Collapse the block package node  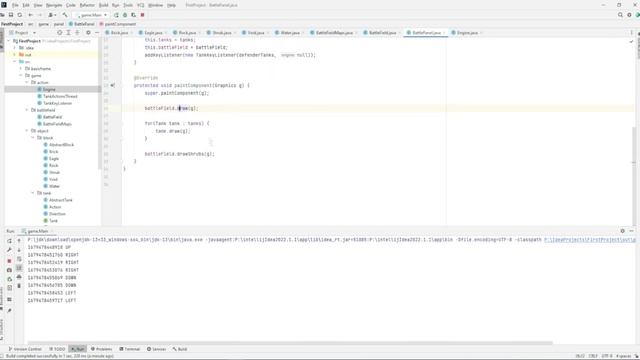[x=33, y=138]
